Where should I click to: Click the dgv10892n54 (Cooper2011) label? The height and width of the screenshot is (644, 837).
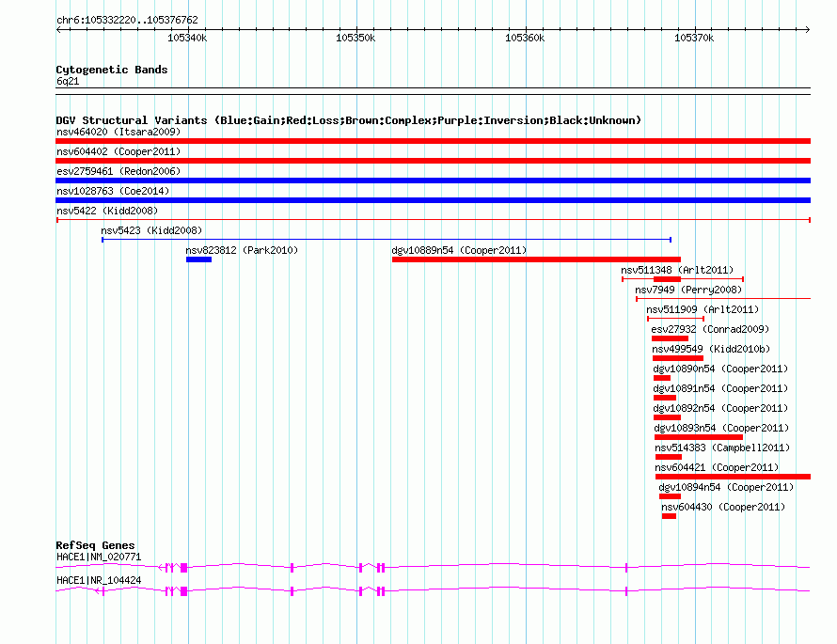coord(720,408)
